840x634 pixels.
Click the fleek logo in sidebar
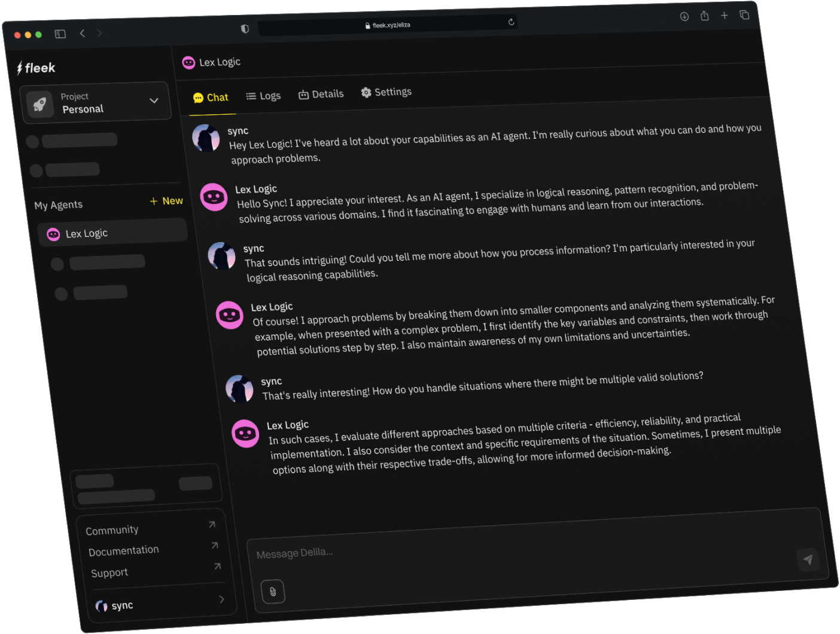tap(36, 68)
